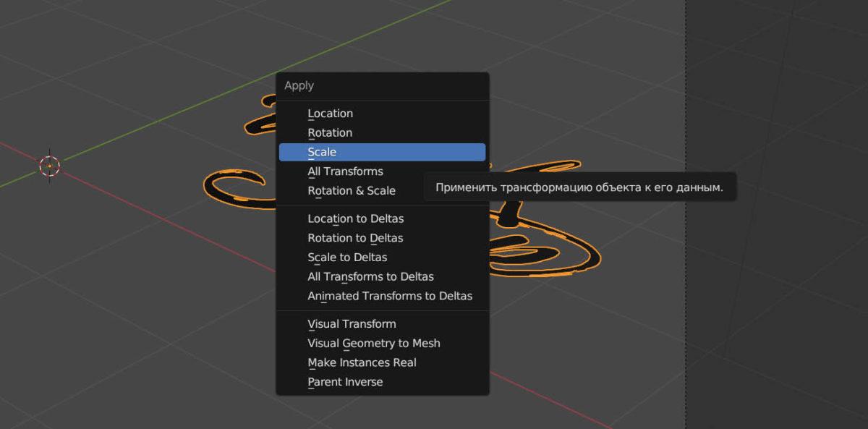Choose Make Instances Real
Viewport: 868px width, 429px height.
tap(382, 362)
